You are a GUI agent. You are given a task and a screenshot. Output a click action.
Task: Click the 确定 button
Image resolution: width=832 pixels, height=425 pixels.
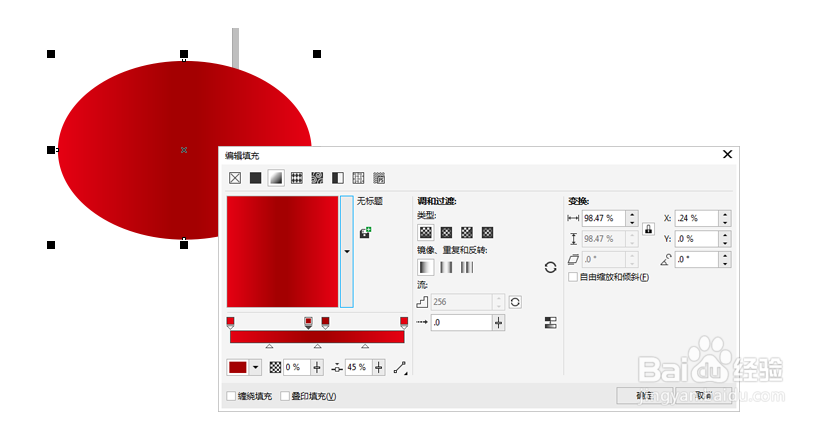(644, 396)
